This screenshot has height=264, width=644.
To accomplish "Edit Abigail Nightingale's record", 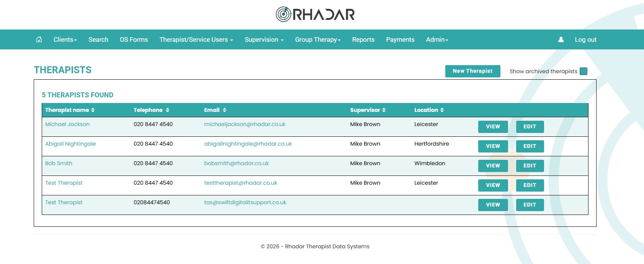I will 530,146.
